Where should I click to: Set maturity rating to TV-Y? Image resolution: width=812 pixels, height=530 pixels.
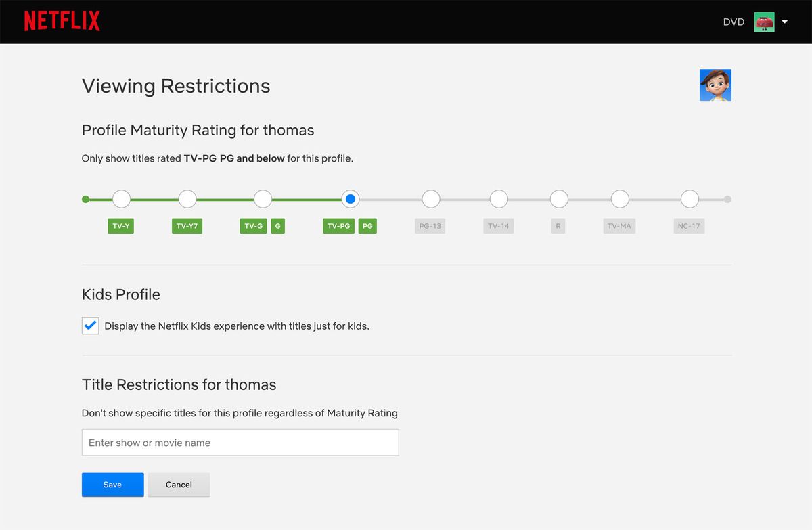pyautogui.click(x=121, y=199)
